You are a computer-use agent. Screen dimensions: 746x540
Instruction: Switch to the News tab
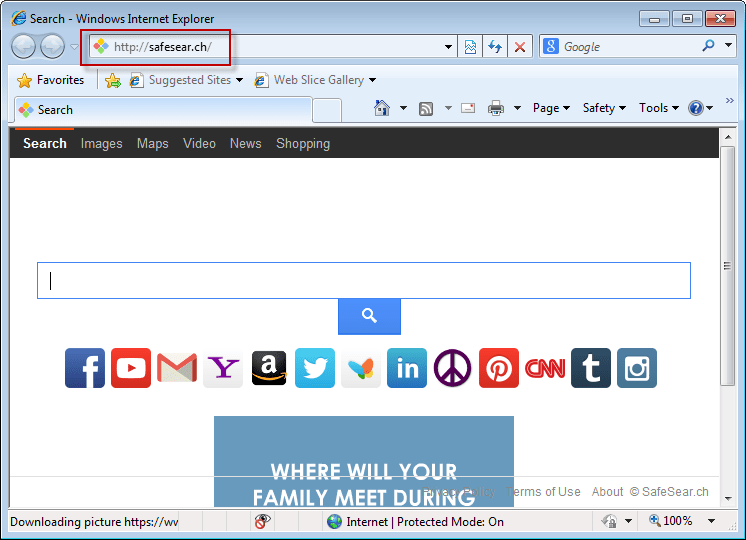click(x=245, y=144)
